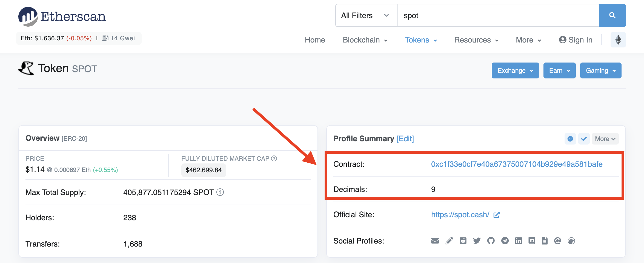Open the CoinMarketCap listing icon
The height and width of the screenshot is (263, 644).
click(558, 241)
